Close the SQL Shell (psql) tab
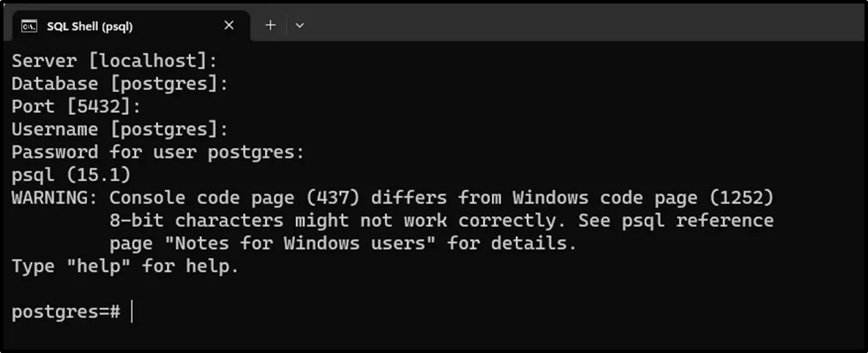 point(230,26)
